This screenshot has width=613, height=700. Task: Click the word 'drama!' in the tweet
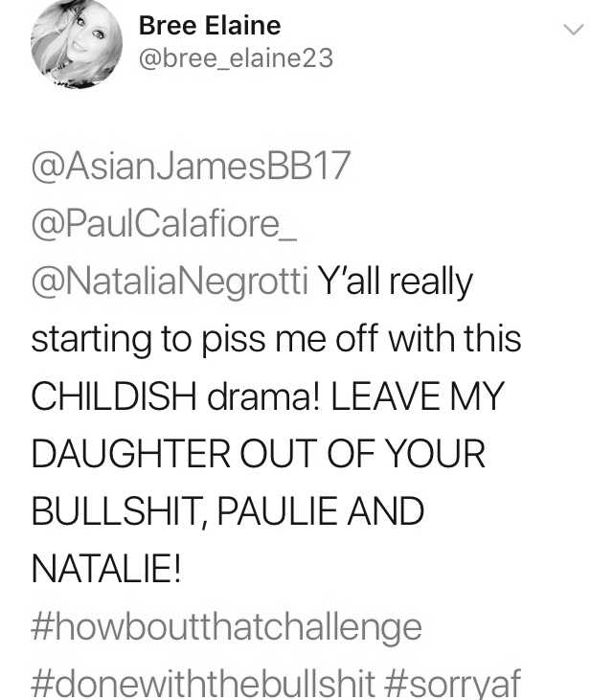[263, 396]
